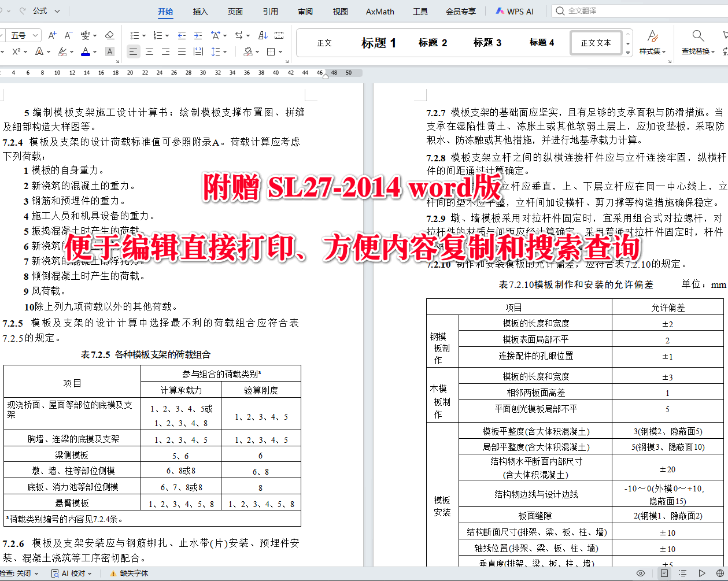Screen dimensions: 728x581
Task: Open the 审阅 ribbon tab
Action: 305,11
